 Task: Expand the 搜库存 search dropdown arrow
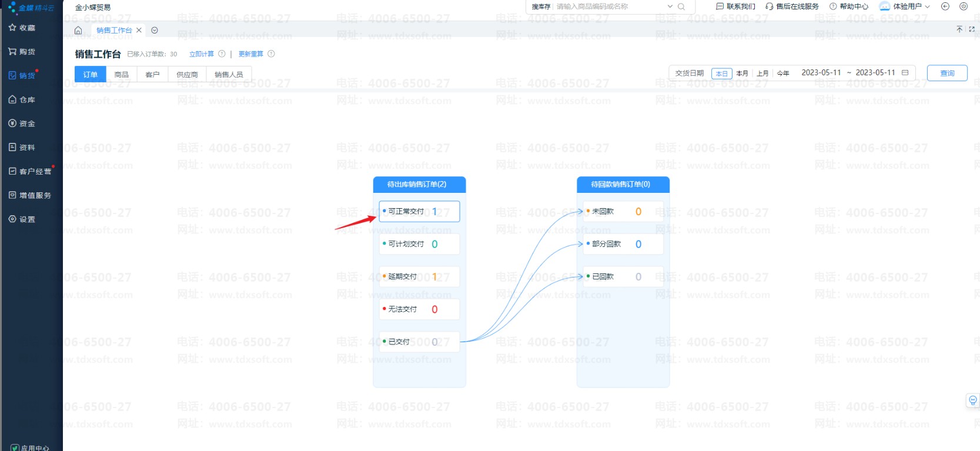[x=670, y=6]
